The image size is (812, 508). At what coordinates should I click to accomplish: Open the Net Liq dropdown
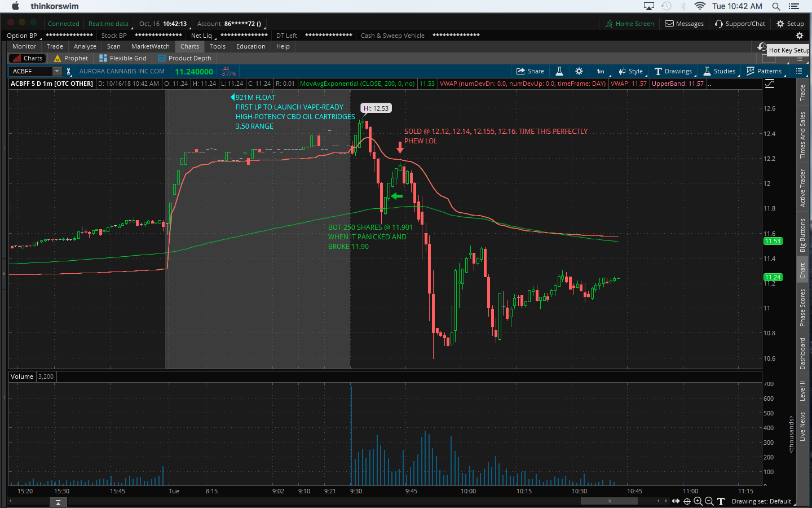[203, 36]
